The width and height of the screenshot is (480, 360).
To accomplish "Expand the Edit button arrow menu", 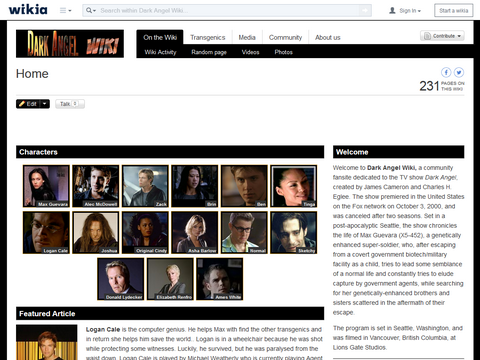I will (45, 104).
